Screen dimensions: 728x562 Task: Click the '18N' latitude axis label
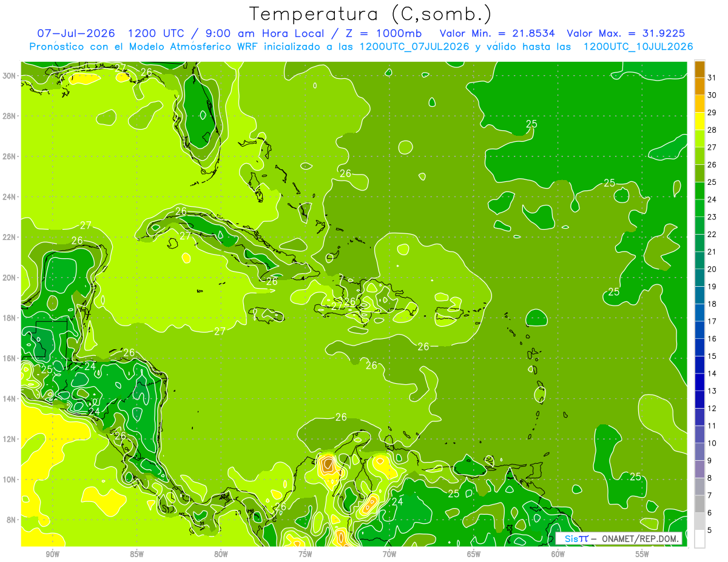pyautogui.click(x=10, y=318)
